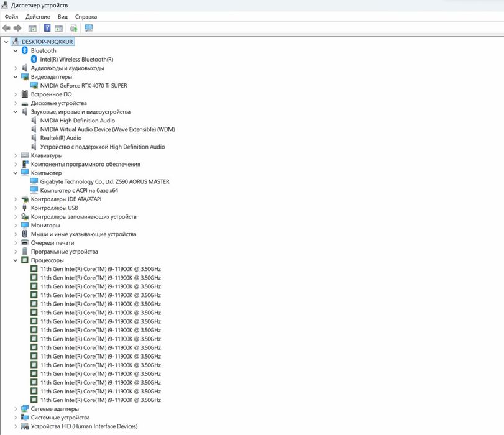The image size is (504, 435).
Task: Click the Контроллеры IDE ATA/ATAPI icon
Action: pos(25,199)
